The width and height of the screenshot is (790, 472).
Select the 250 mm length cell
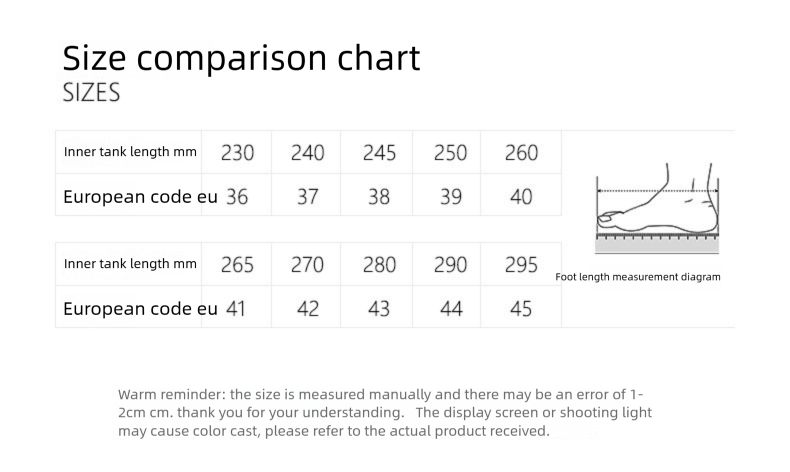pos(450,153)
